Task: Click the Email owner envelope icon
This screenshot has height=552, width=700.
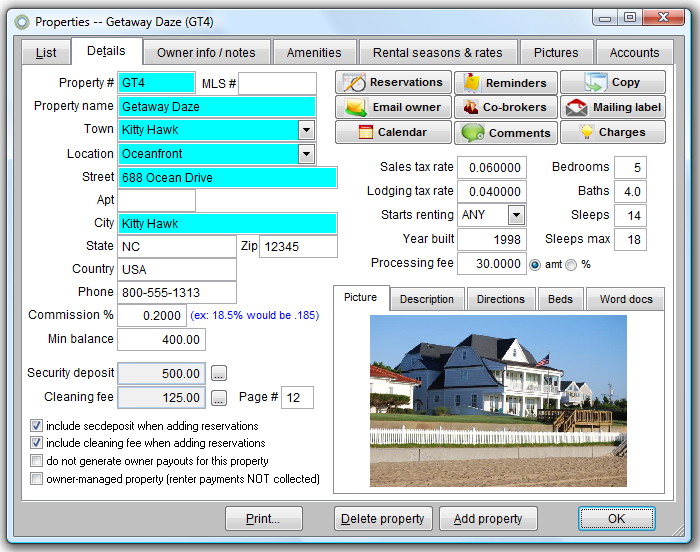Action: (356, 108)
